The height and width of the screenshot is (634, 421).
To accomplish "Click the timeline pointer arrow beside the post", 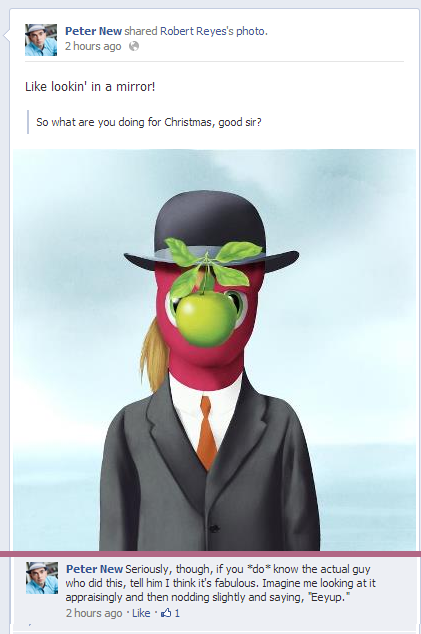I will click(6, 36).
